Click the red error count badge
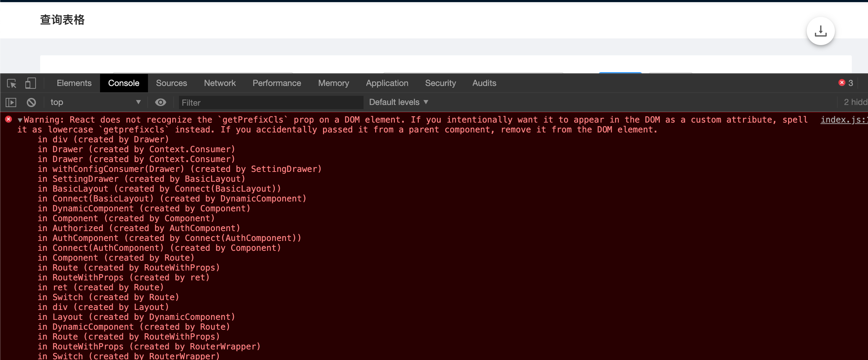 pyautogui.click(x=846, y=83)
